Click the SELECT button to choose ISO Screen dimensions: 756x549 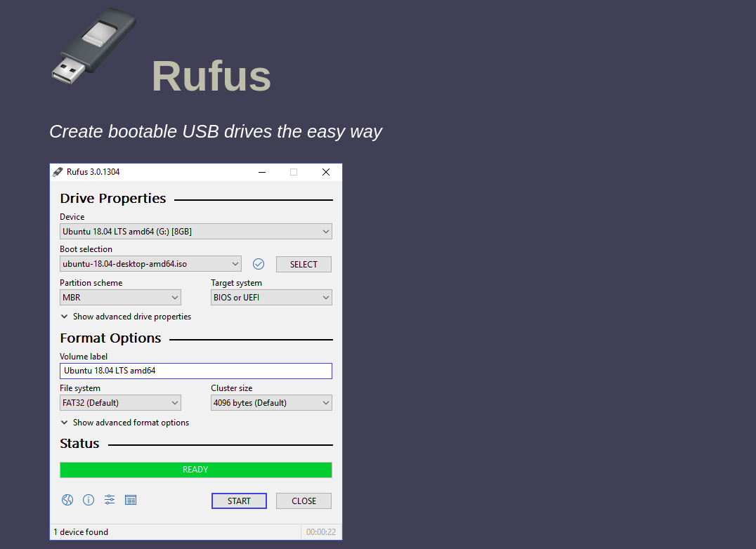[x=304, y=265]
